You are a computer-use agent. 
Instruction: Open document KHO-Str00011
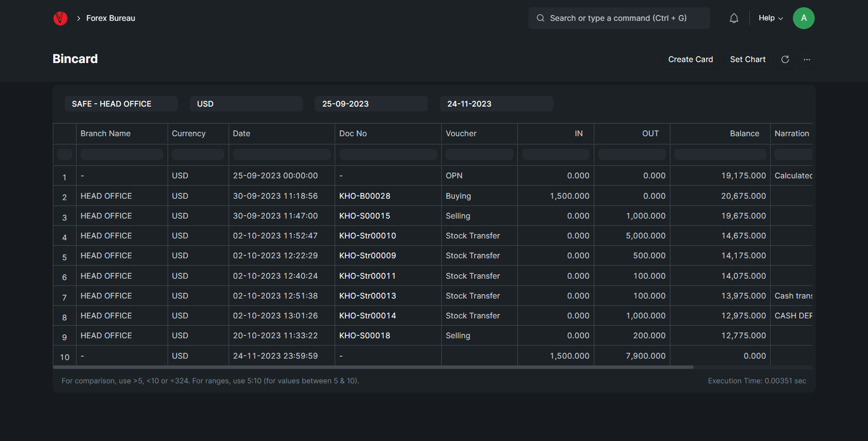pos(368,276)
